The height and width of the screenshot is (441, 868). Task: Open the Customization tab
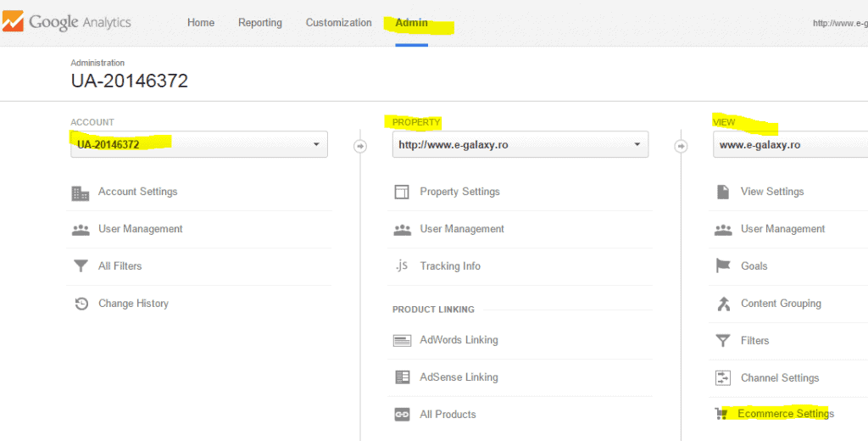[x=339, y=23]
